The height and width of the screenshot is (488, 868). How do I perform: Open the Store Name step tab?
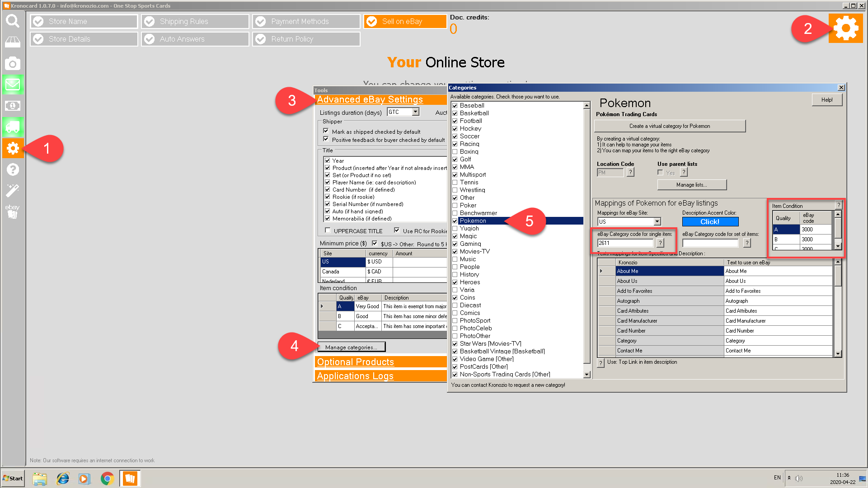pos(84,21)
